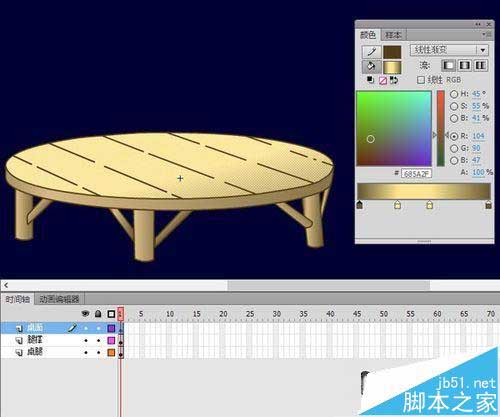Choose the reflect color flow button

465,65
